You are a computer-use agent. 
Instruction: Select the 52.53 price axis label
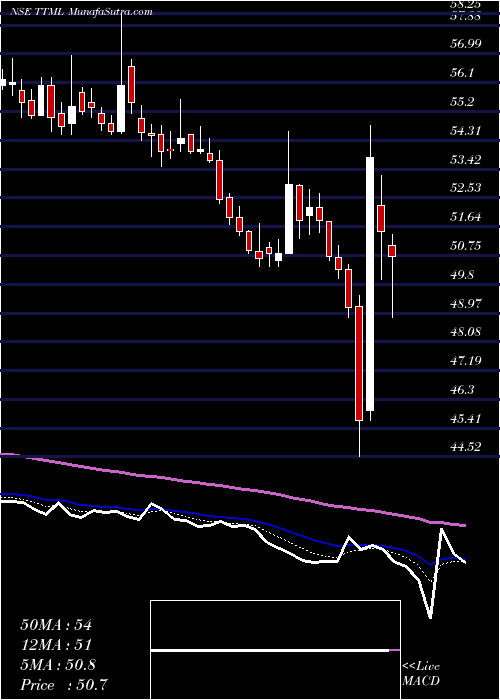[x=467, y=188]
